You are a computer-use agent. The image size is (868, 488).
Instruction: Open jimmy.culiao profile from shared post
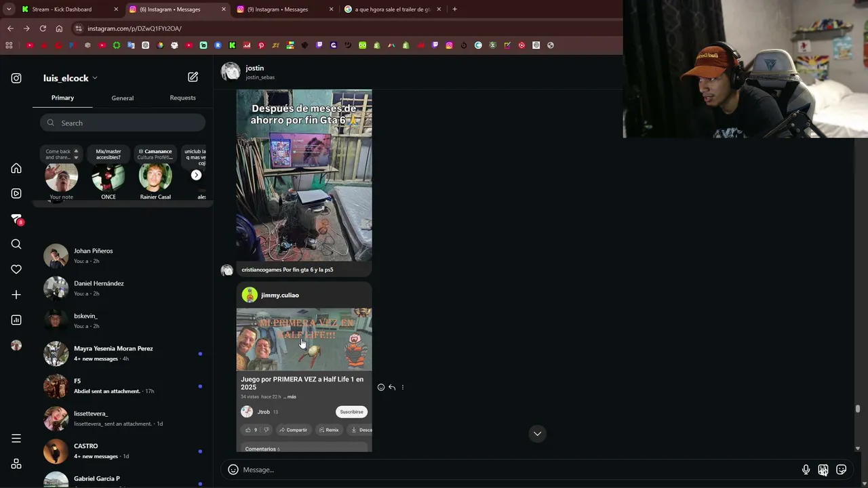point(279,296)
